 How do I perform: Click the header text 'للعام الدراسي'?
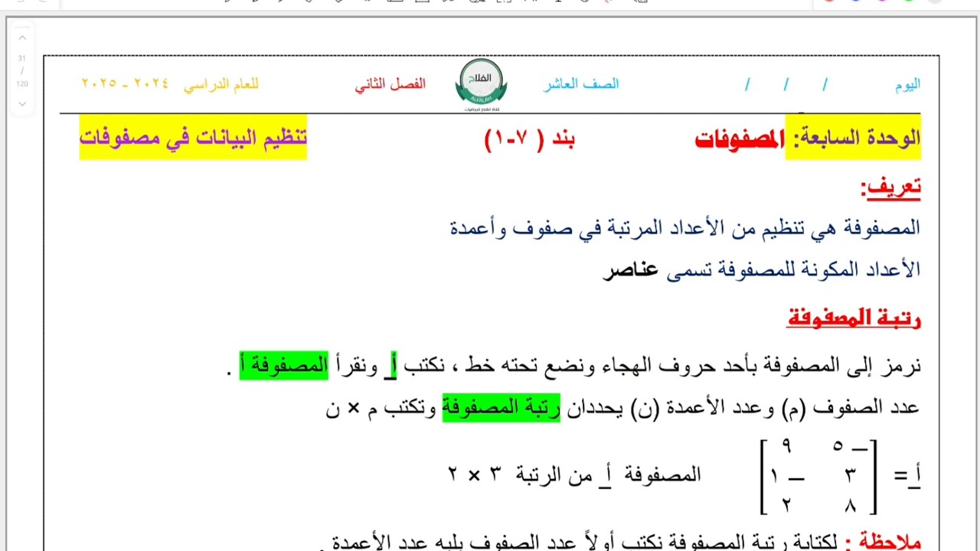click(x=221, y=84)
